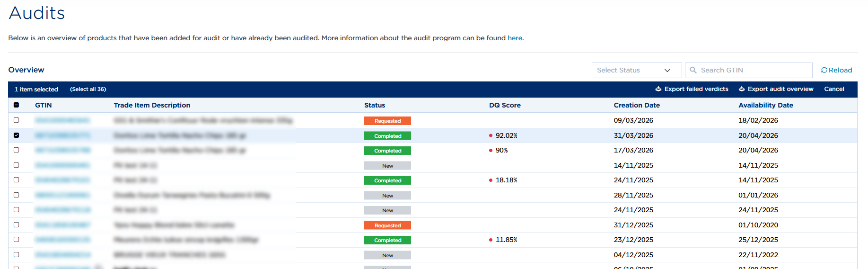Image resolution: width=868 pixels, height=269 pixels.
Task: Click the Audits page heading
Action: pyautogui.click(x=37, y=13)
